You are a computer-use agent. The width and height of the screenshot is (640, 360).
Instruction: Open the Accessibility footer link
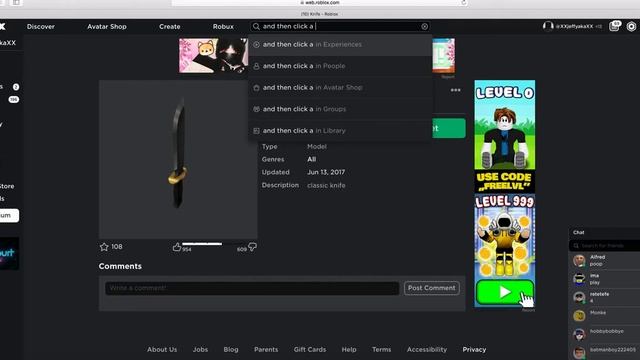(427, 350)
